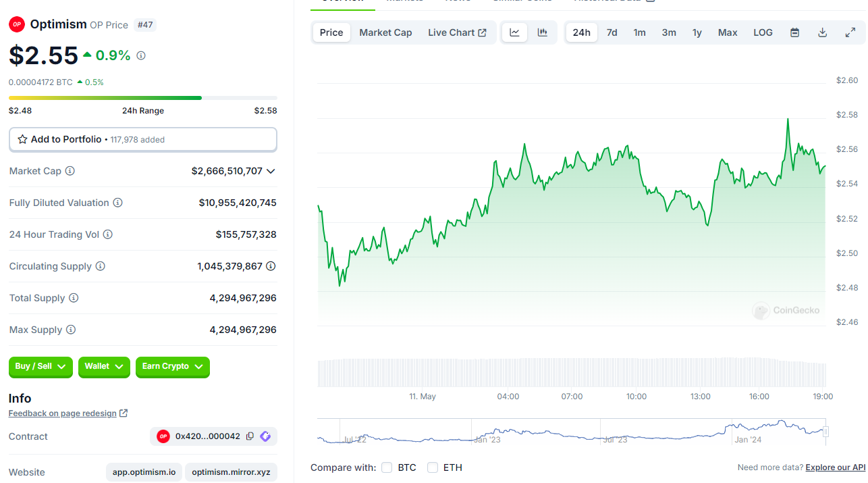Click the volume bars below the chart

(572, 372)
